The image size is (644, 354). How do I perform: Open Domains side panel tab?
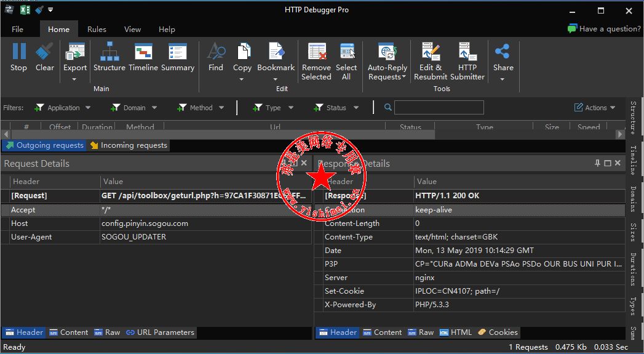coord(634,199)
